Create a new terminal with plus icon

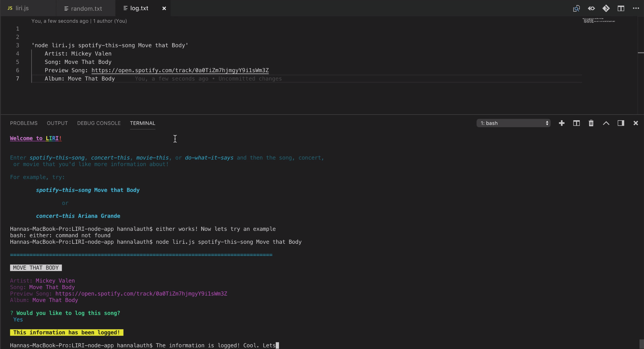[561, 123]
